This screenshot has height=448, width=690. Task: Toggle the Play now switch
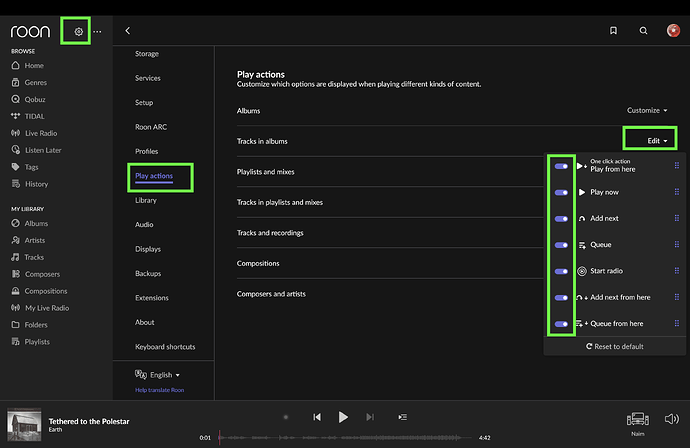pos(561,192)
